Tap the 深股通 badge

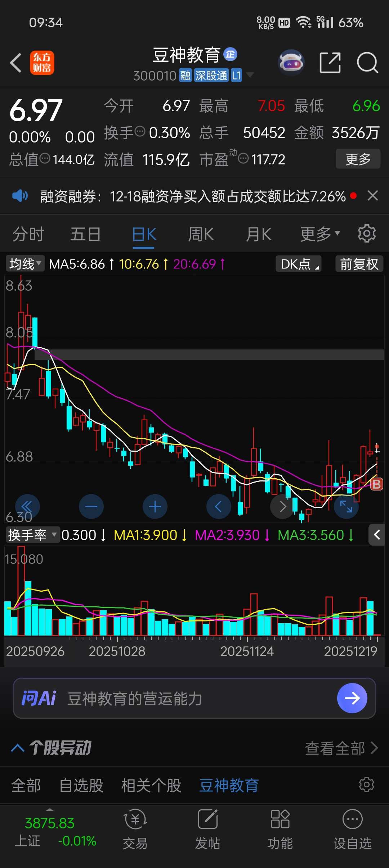(x=211, y=75)
